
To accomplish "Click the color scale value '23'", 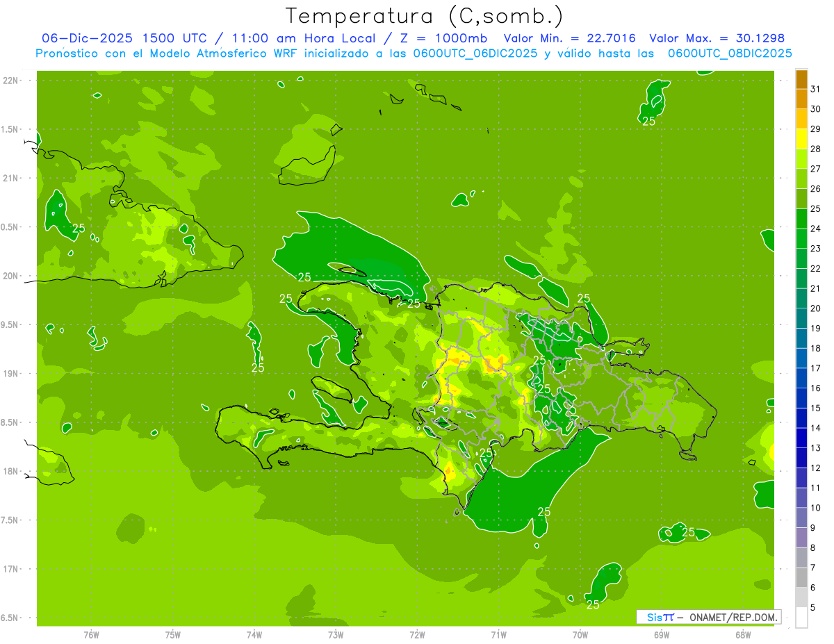I will coord(816,249).
